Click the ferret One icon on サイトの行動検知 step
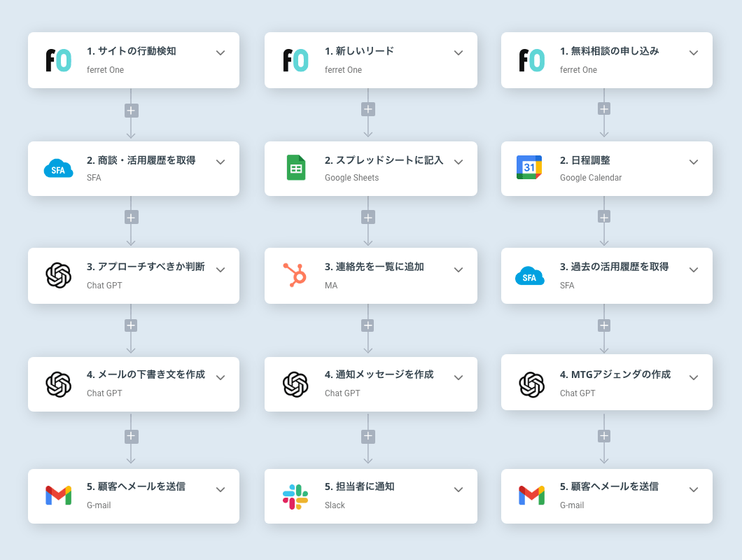Viewport: 742px width, 560px height. pyautogui.click(x=59, y=60)
